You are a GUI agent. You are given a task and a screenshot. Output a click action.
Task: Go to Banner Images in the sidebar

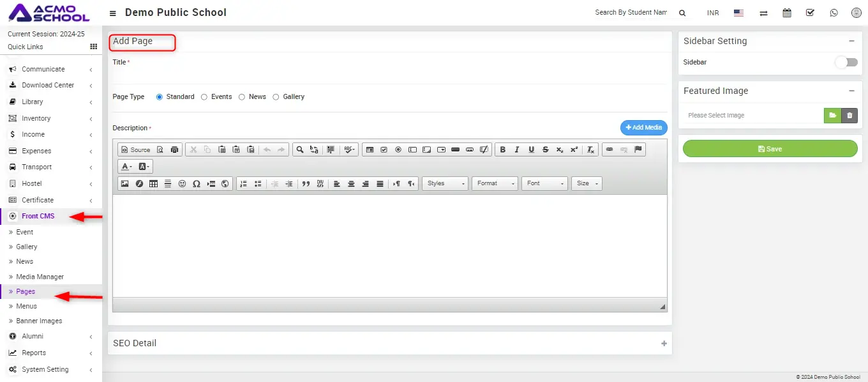[x=39, y=321]
